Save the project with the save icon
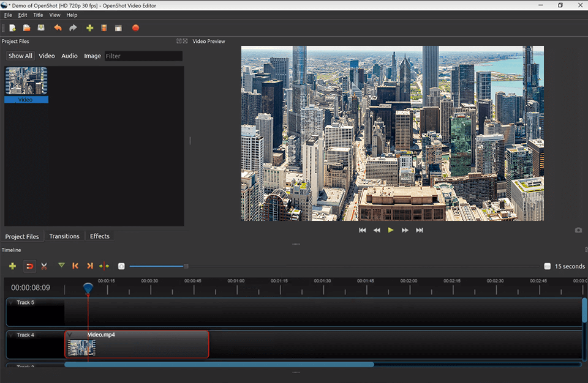588x383 pixels. [x=42, y=28]
